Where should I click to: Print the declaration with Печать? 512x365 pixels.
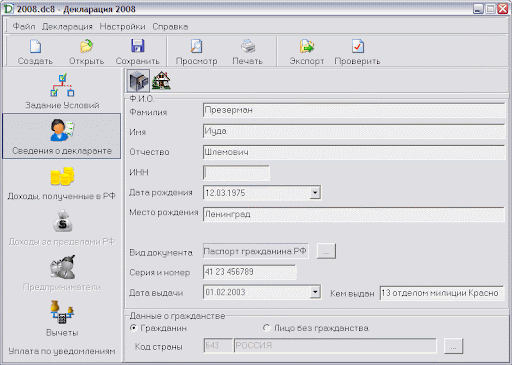(x=247, y=52)
